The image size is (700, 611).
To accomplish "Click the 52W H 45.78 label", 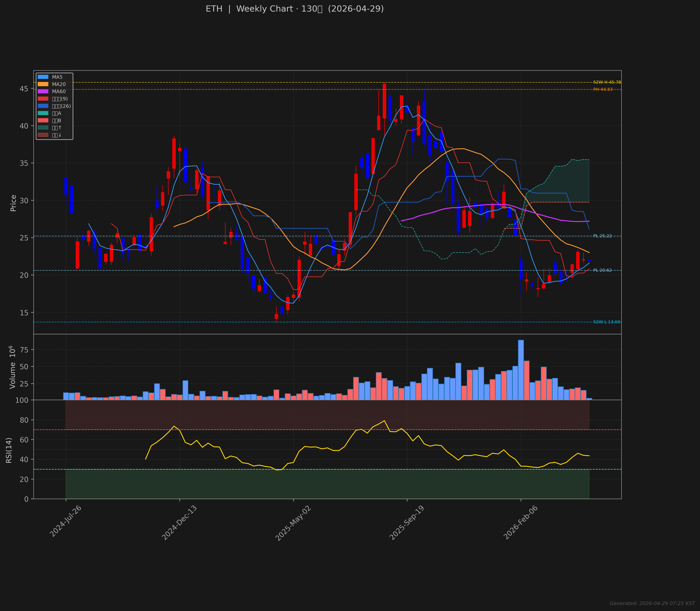I will pyautogui.click(x=607, y=82).
